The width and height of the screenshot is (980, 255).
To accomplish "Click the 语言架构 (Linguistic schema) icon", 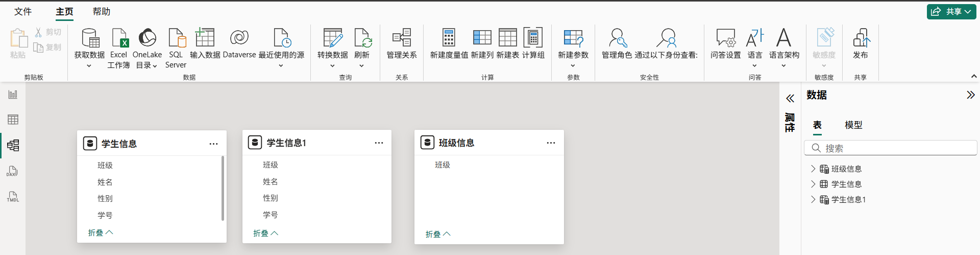I will tap(784, 38).
